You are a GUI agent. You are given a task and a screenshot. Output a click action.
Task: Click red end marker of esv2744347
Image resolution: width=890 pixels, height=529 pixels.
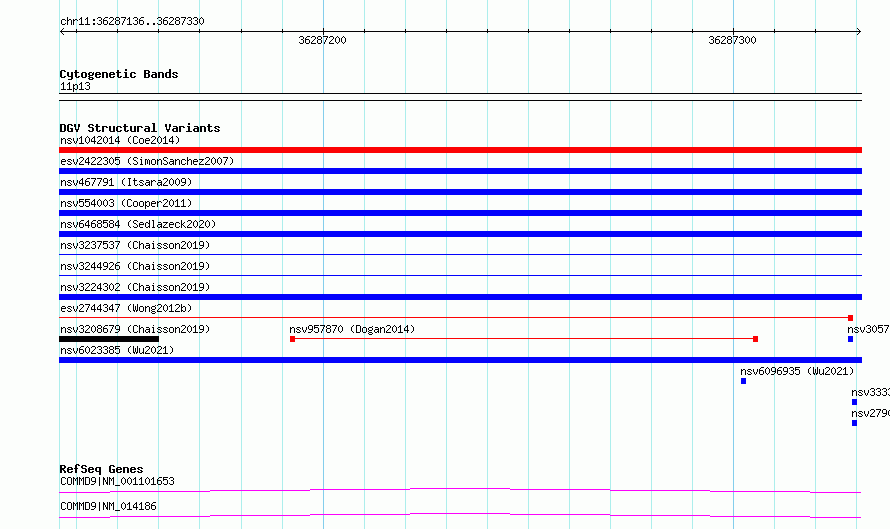(x=850, y=318)
